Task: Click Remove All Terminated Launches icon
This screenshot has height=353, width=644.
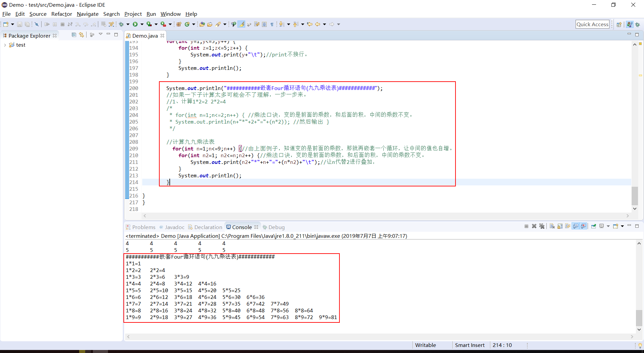Action: click(x=542, y=226)
